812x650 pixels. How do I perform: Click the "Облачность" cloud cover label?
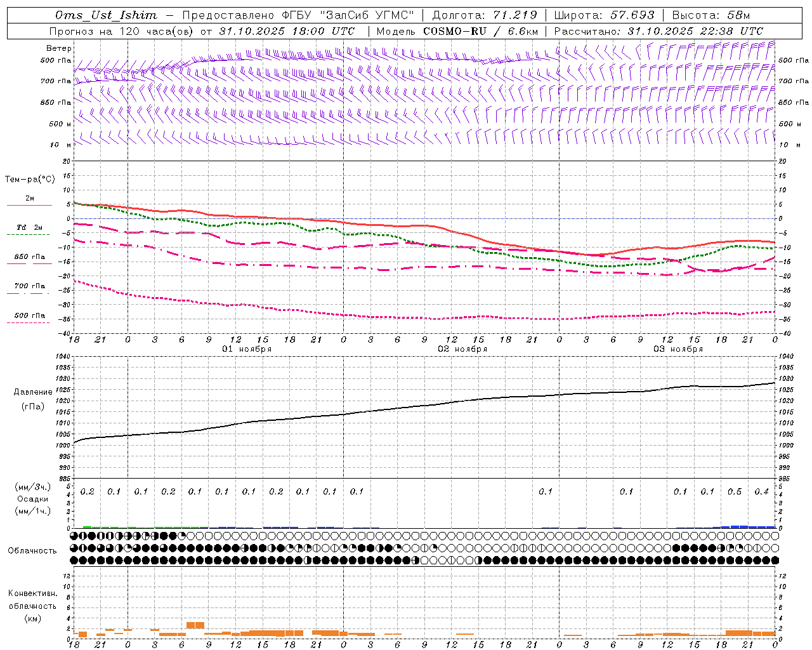click(32, 551)
